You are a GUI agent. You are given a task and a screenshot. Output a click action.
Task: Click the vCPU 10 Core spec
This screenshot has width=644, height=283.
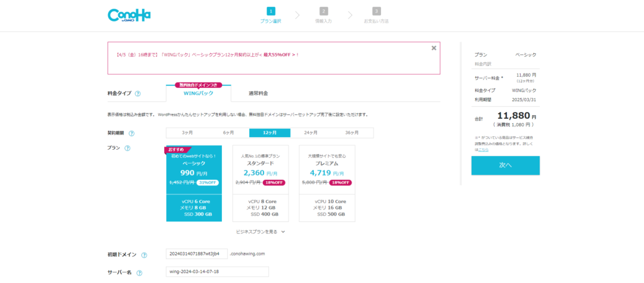pyautogui.click(x=330, y=202)
